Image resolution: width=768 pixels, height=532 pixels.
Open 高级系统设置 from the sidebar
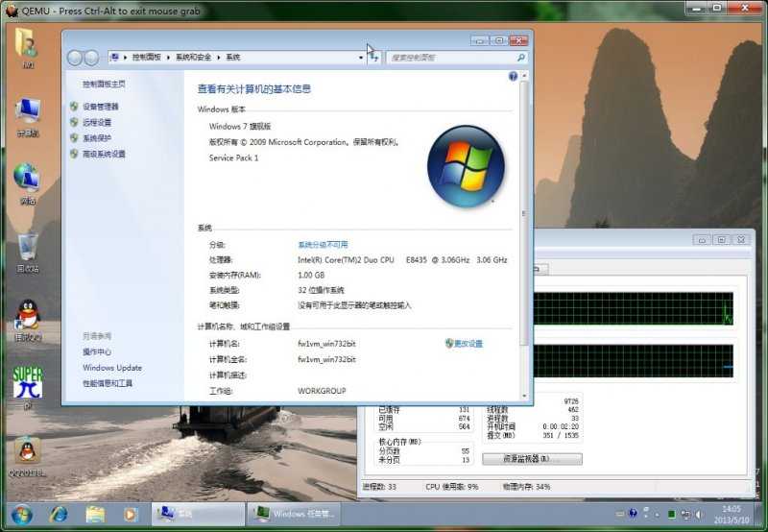coord(104,154)
